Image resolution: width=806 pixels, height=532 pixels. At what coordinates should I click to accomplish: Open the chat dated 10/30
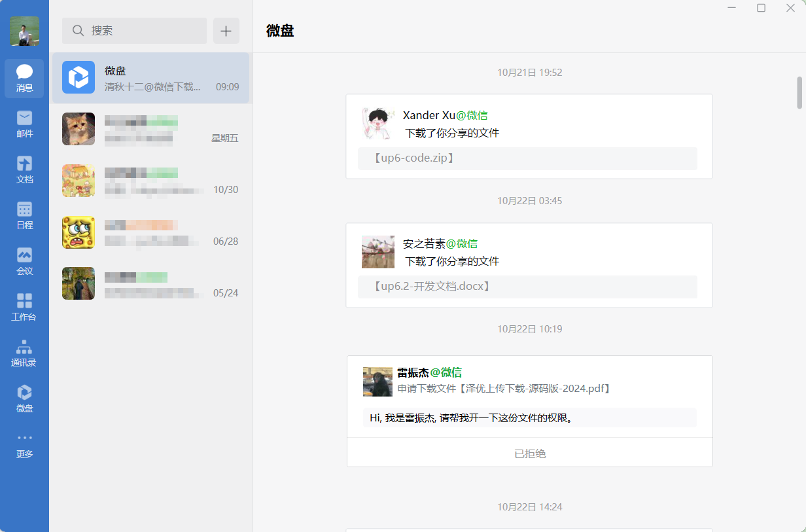pos(150,181)
